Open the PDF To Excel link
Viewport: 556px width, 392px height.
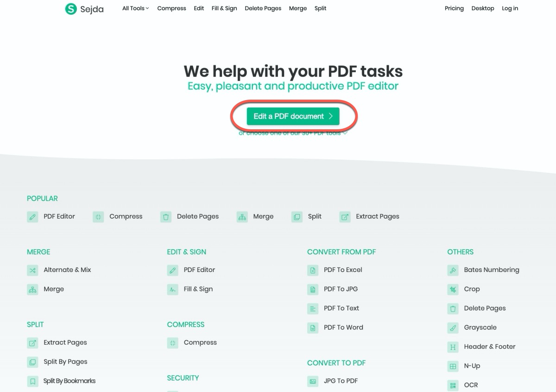pos(343,270)
